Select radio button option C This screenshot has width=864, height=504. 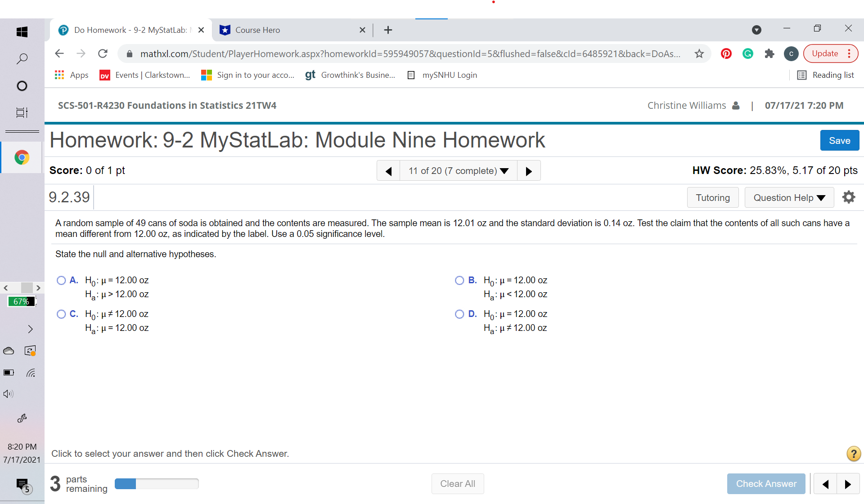click(x=60, y=313)
